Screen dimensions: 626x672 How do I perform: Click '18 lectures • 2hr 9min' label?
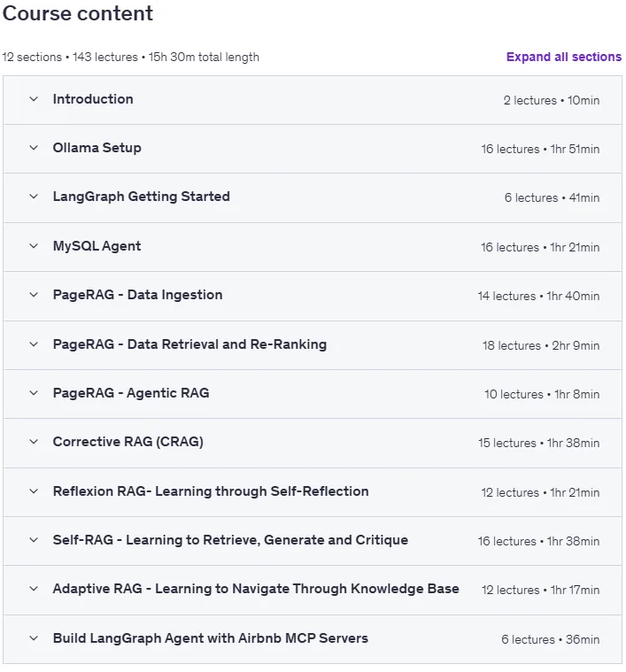tap(541, 345)
